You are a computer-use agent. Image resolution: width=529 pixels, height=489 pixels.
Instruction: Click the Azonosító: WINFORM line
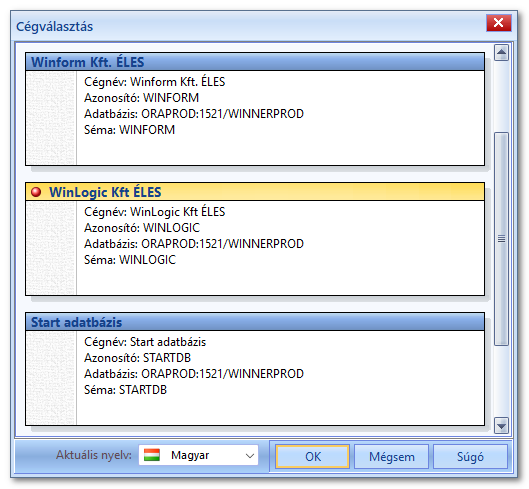141,98
